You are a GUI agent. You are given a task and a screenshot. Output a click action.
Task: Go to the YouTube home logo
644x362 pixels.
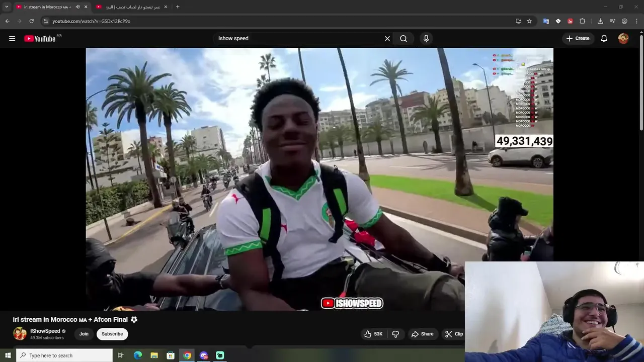click(40, 39)
